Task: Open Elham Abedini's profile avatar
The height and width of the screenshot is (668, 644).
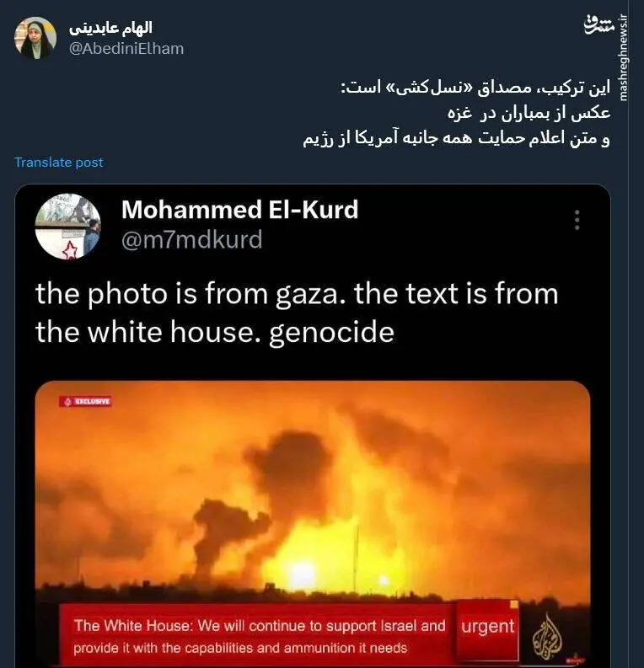Action: pyautogui.click(x=35, y=38)
